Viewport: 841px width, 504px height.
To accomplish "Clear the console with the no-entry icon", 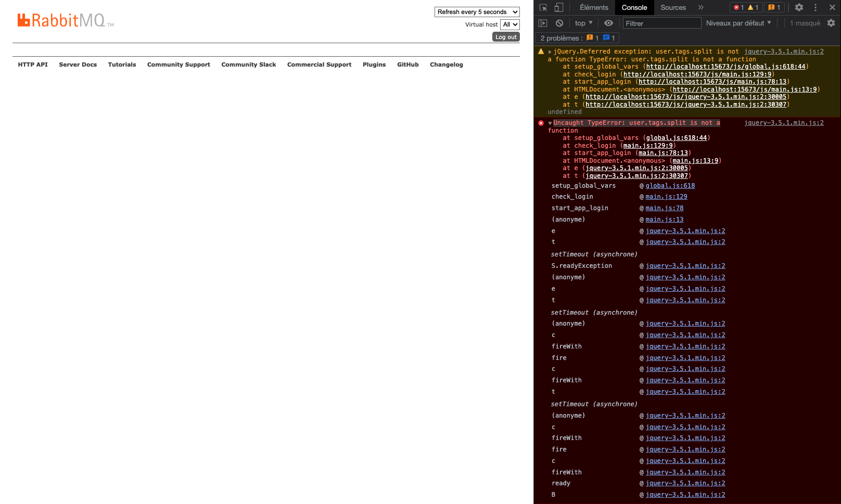I will (x=559, y=23).
